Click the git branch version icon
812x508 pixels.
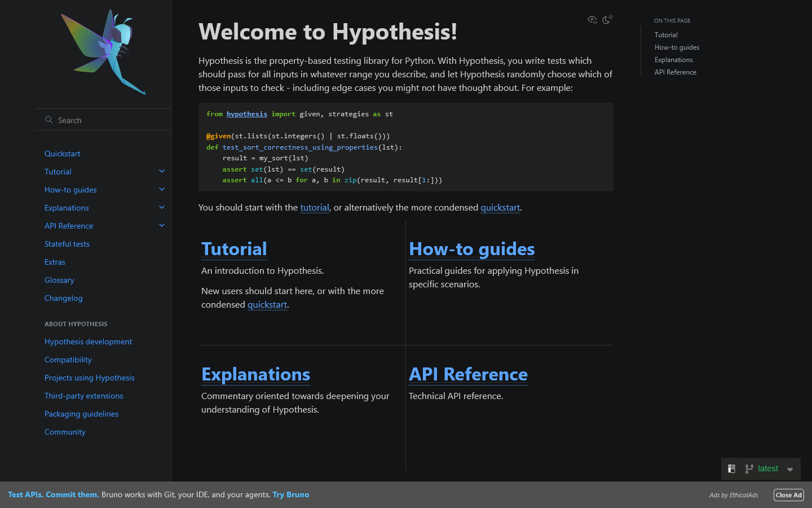click(749, 468)
